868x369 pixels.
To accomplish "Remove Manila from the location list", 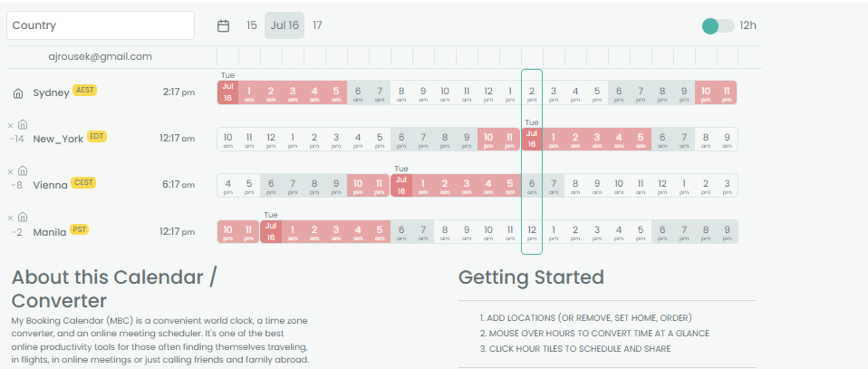I will [x=11, y=218].
